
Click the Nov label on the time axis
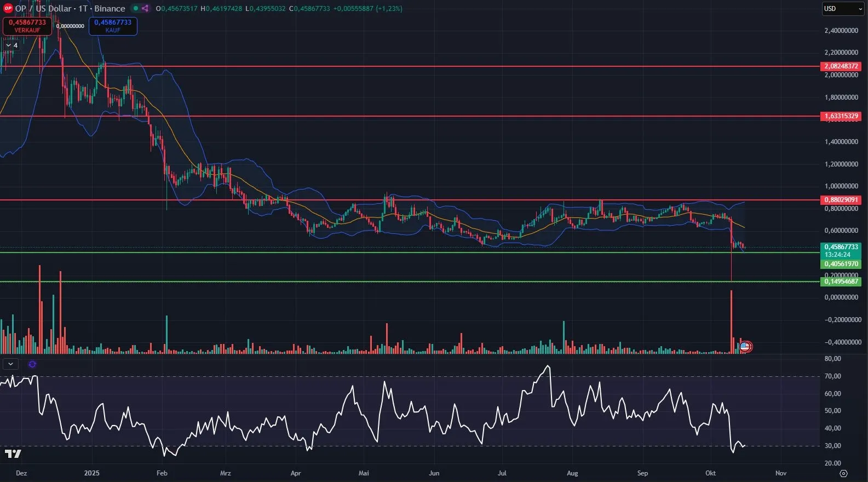[x=781, y=473]
